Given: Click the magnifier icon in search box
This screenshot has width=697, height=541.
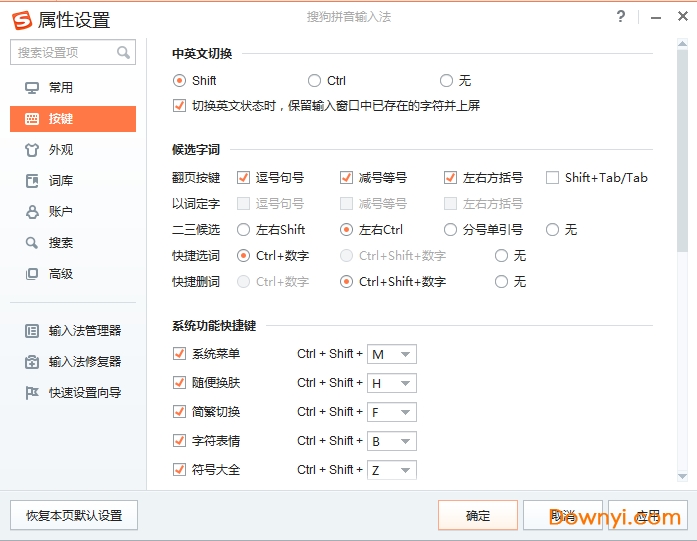Looking at the screenshot, I should pyautogui.click(x=124, y=52).
